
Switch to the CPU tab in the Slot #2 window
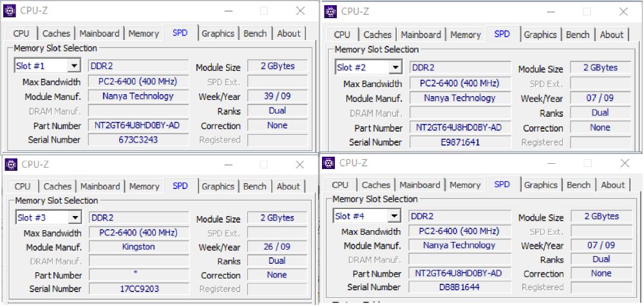[x=342, y=35]
